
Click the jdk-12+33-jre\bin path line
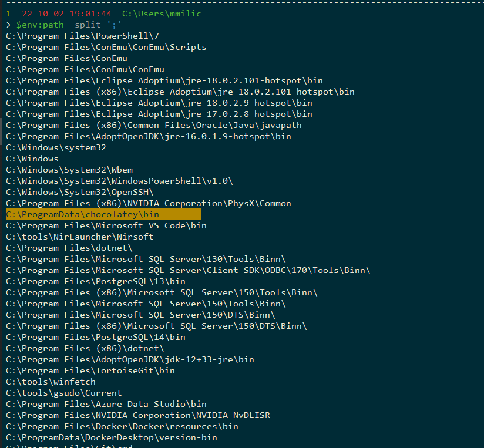[x=130, y=359]
